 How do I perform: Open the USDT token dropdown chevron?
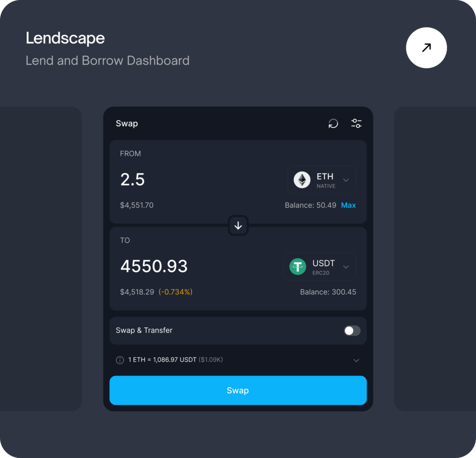[x=346, y=267]
